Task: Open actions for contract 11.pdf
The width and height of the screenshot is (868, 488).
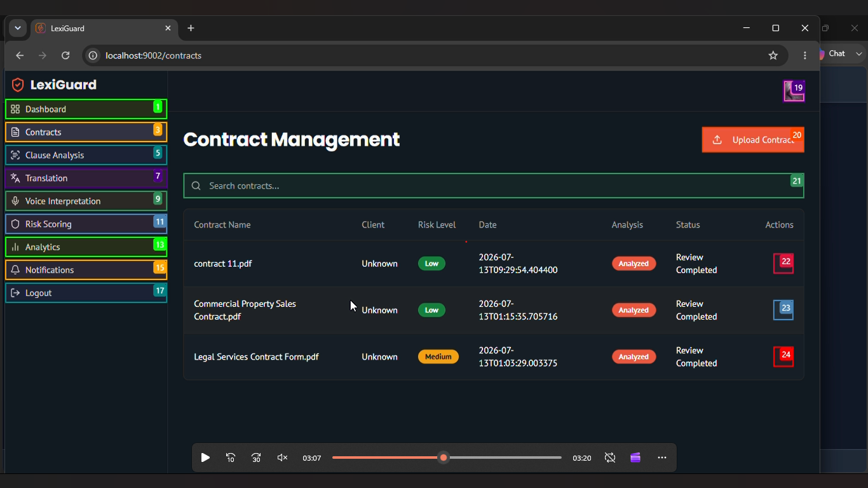Action: (x=783, y=264)
